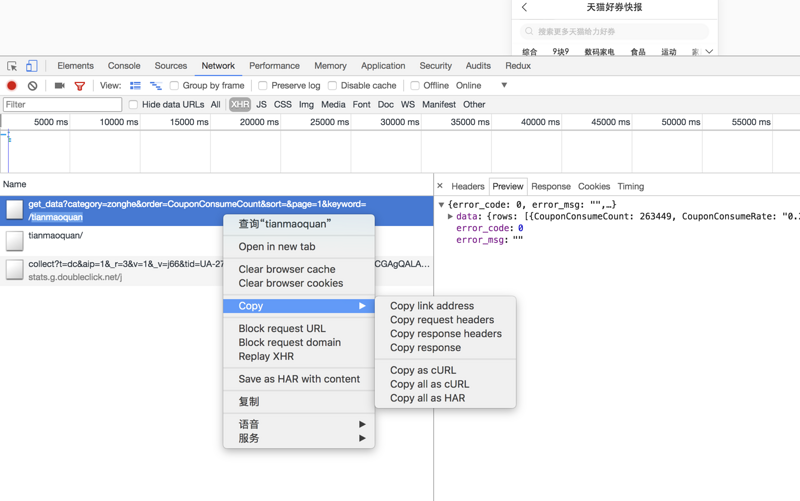This screenshot has width=800, height=501.
Task: Switch to the Headers tab
Action: click(467, 186)
